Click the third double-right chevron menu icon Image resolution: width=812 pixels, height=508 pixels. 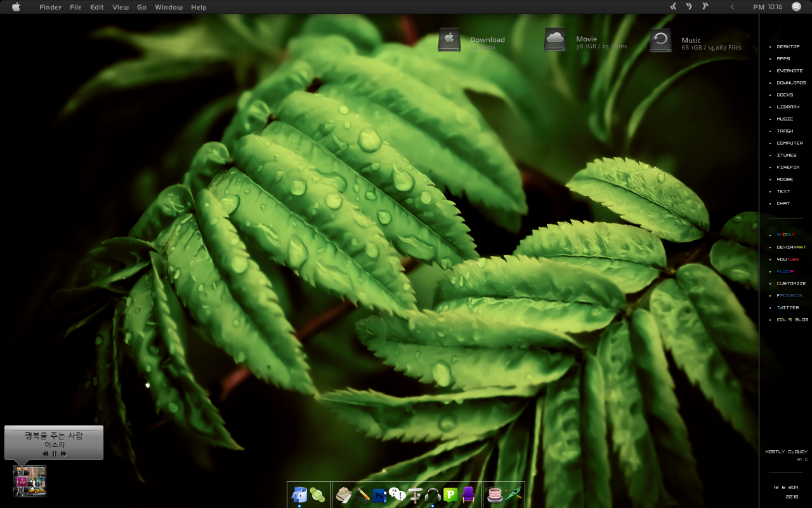tap(705, 6)
